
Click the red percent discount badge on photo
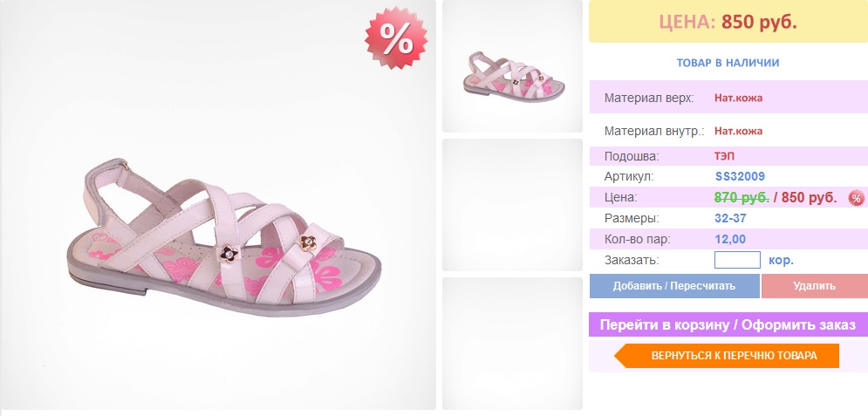pyautogui.click(x=396, y=38)
